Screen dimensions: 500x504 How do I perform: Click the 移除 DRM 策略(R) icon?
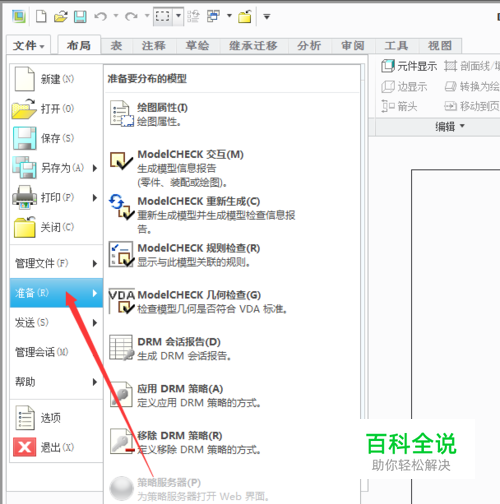122,441
